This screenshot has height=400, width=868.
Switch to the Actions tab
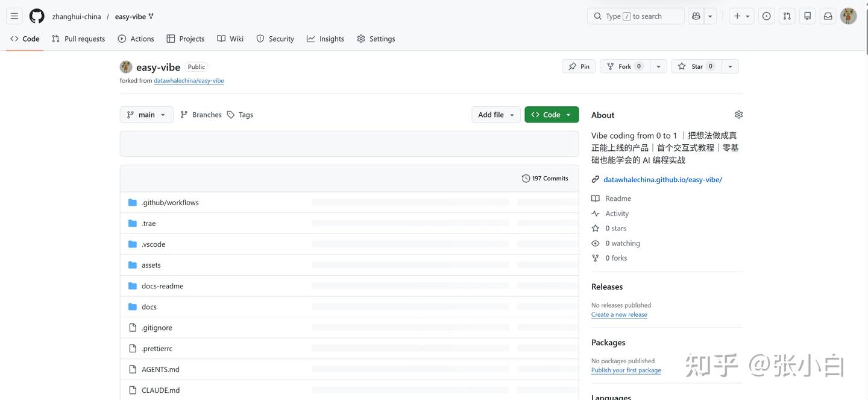(x=136, y=39)
